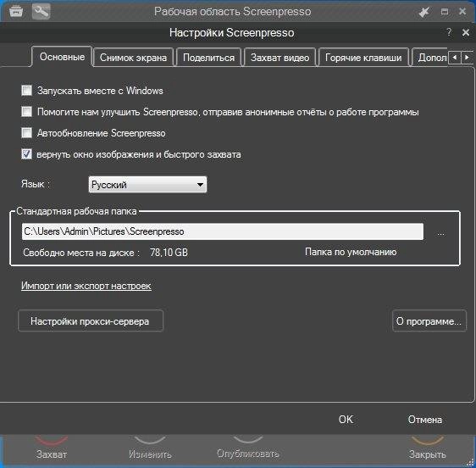Uncheck вернуть окно изображения и быстрого захвата
The image size is (476, 468).
[x=27, y=154]
